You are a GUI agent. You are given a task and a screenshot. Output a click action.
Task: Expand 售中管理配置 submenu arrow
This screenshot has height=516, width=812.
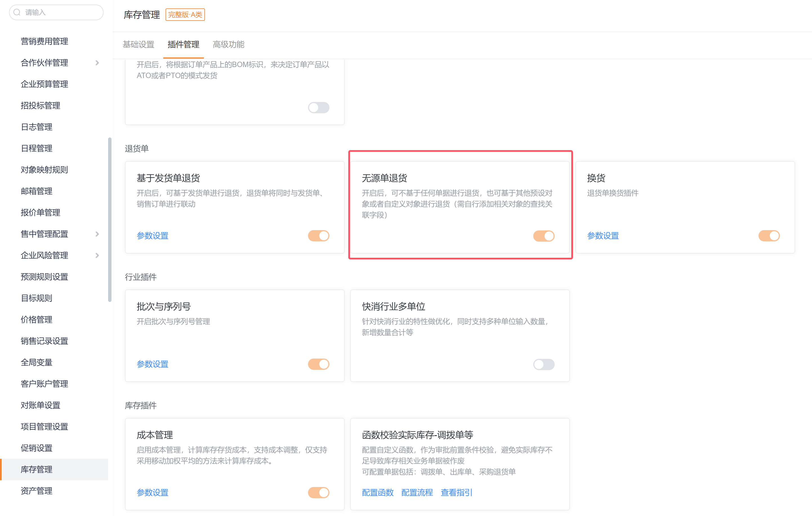tap(97, 234)
